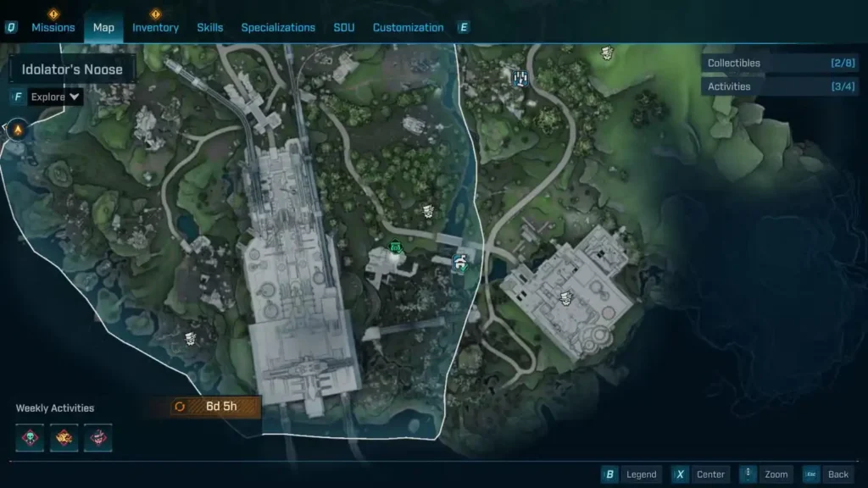This screenshot has width=868, height=488.
Task: Click the F key icon beside Explore
Action: coord(18,97)
